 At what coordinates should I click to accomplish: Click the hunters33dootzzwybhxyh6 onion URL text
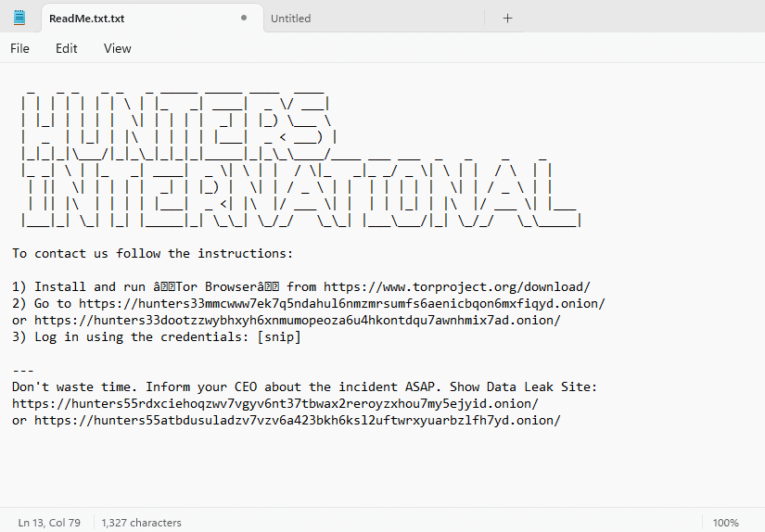pyautogui.click(x=298, y=320)
